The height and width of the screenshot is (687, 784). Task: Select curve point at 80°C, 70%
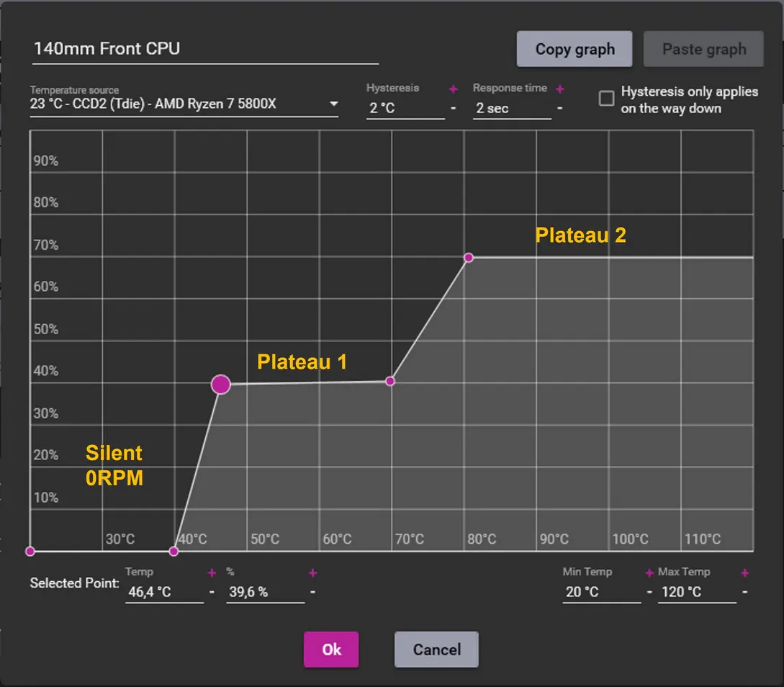pos(469,257)
